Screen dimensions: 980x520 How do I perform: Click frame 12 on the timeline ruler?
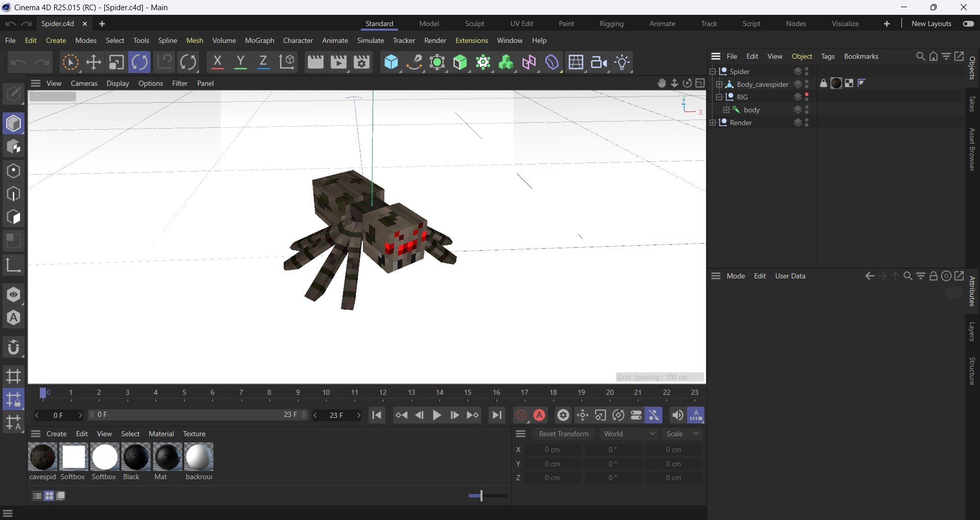coord(383,393)
